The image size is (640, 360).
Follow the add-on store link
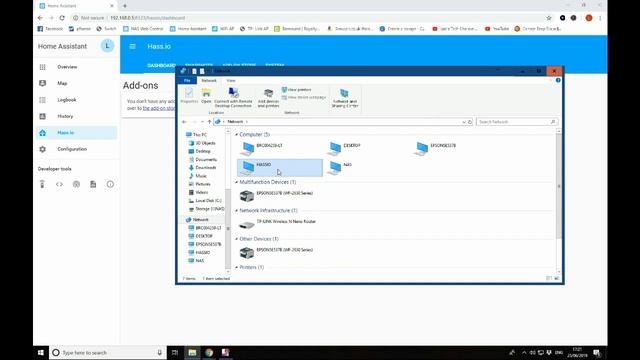pyautogui.click(x=158, y=108)
